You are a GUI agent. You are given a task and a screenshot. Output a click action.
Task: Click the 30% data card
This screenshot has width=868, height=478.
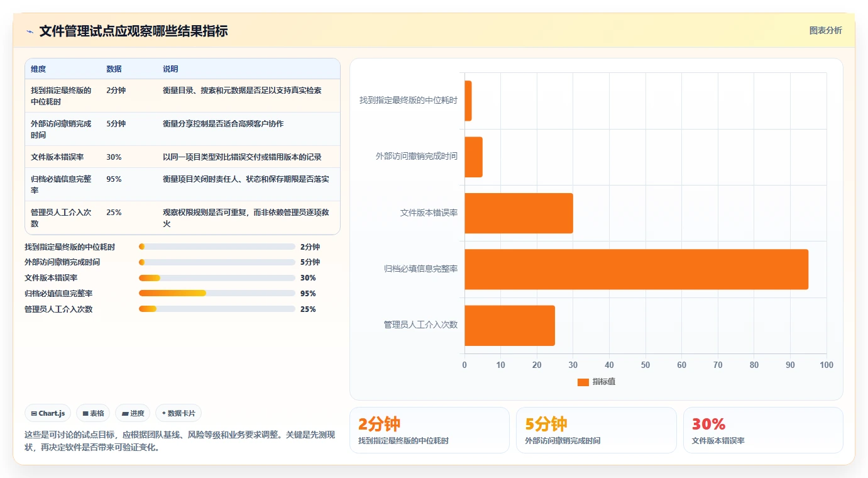(x=763, y=430)
